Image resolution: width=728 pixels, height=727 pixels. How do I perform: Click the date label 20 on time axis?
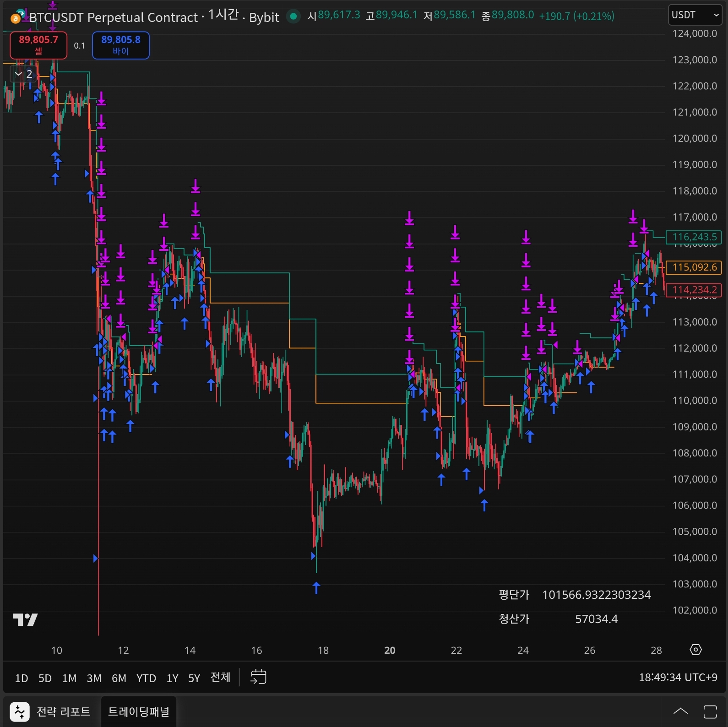[390, 650]
